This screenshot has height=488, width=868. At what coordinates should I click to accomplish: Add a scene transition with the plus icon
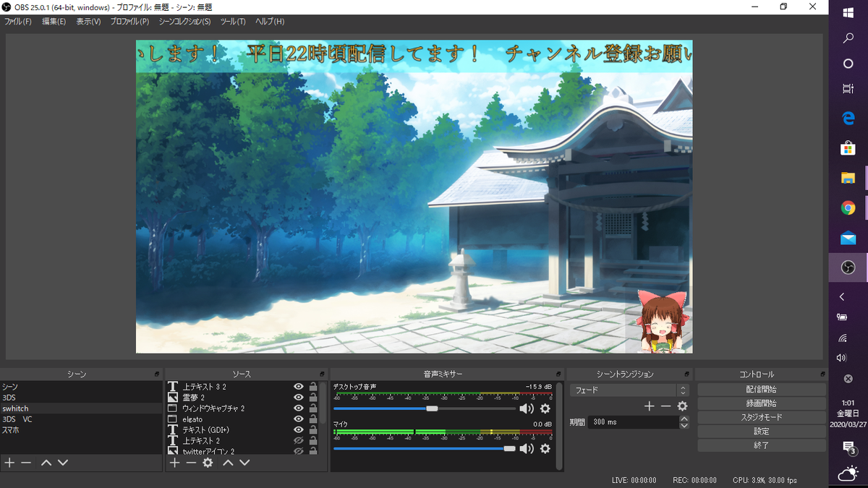tap(649, 406)
